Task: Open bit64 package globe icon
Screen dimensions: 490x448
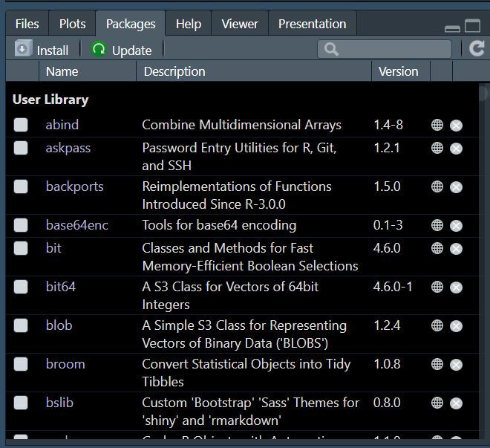Action: 437,287
